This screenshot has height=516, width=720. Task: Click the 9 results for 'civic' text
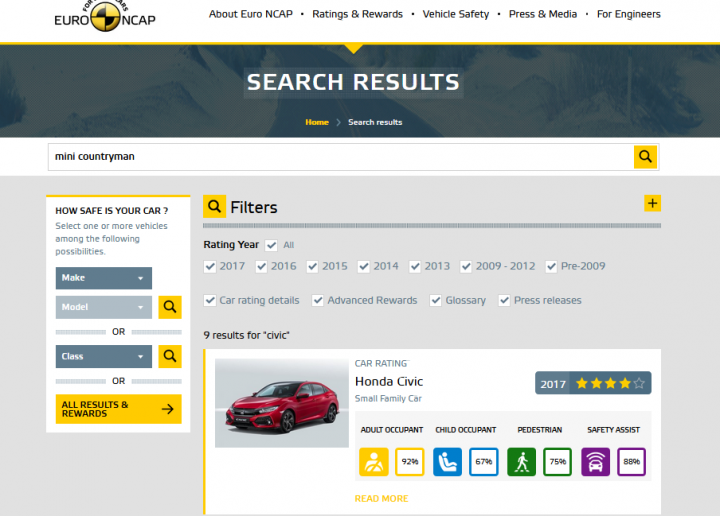[x=247, y=335]
